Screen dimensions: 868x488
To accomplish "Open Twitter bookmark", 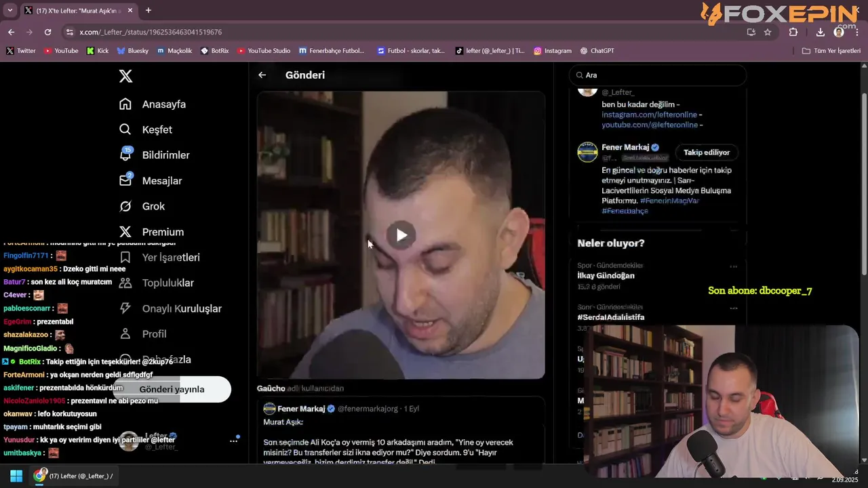I will (x=20, y=51).
